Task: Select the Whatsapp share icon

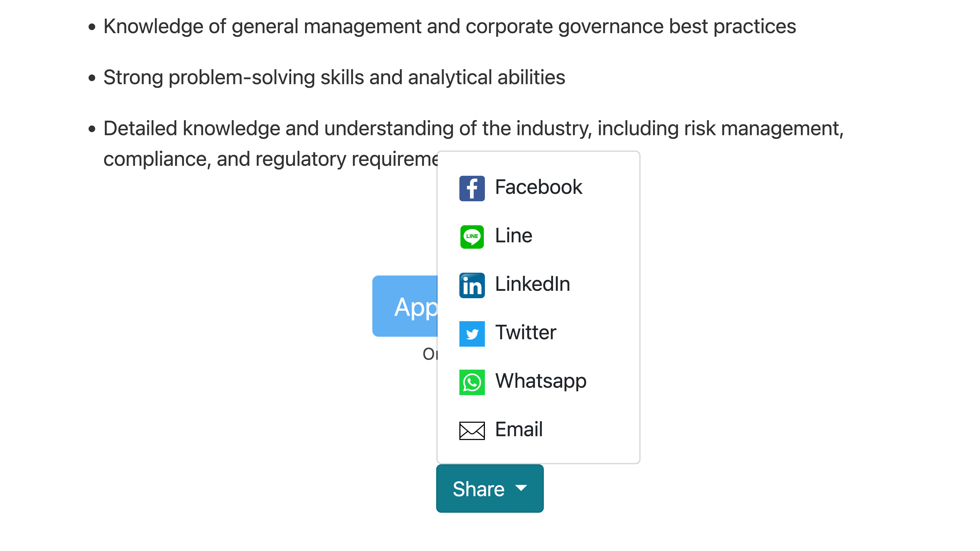Action: coord(472,382)
